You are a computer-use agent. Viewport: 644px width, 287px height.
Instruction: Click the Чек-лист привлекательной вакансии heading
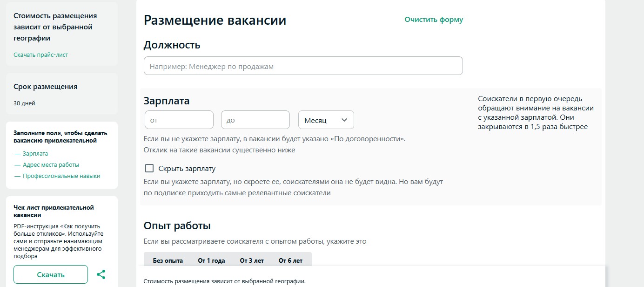[x=54, y=211]
